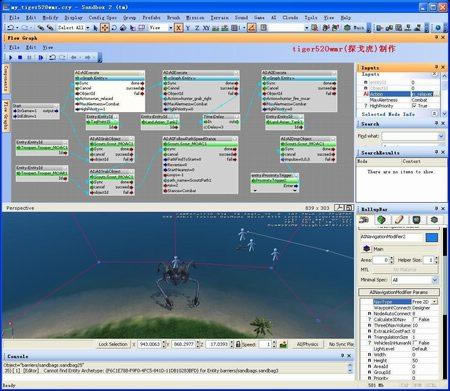Toggle the HighPriority True checkbox
This screenshot has width=450, height=391.
click(x=414, y=106)
